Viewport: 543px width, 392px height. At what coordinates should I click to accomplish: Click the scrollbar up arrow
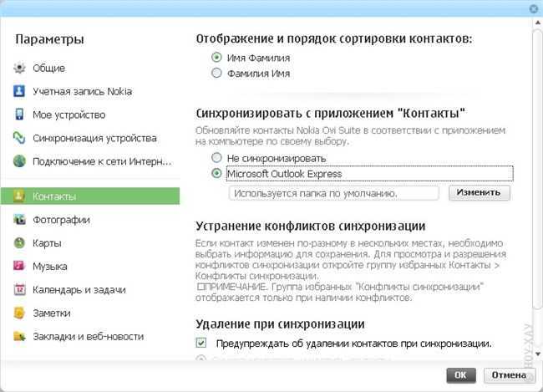538,23
